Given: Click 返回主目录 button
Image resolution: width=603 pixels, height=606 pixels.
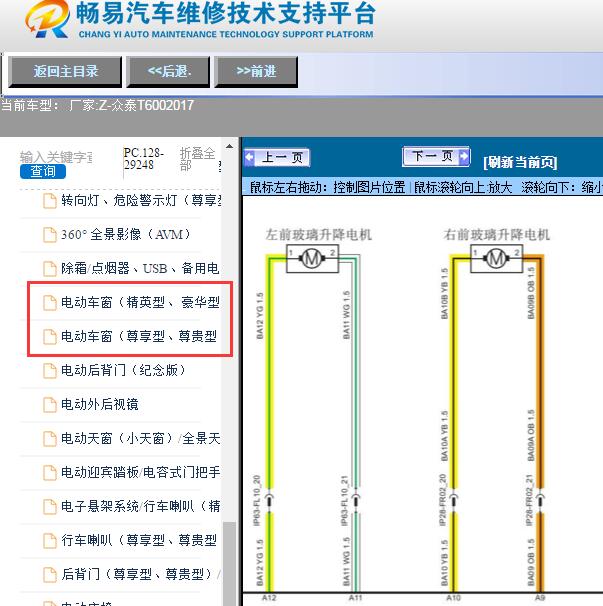Looking at the screenshot, I should coord(65,71).
